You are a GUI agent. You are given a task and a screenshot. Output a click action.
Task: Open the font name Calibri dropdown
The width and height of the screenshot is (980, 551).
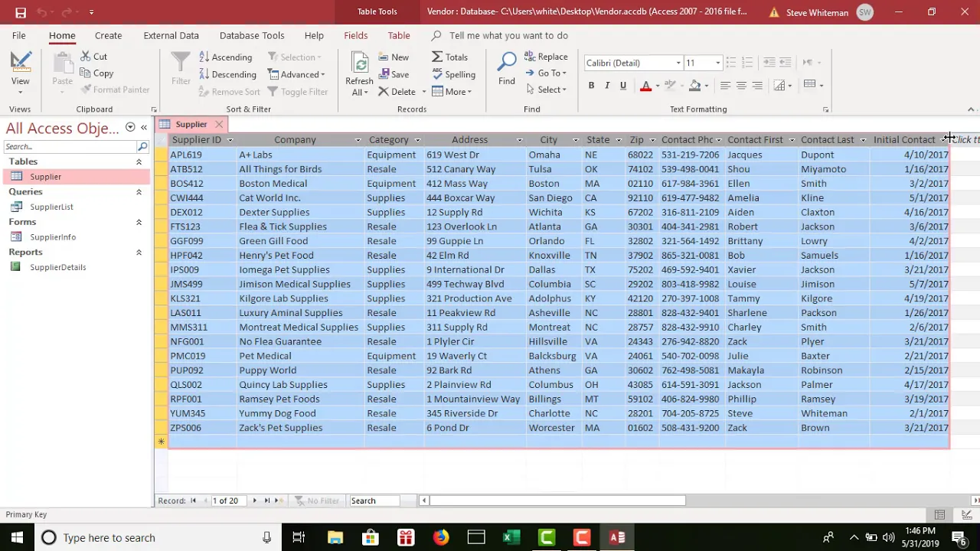tap(678, 63)
